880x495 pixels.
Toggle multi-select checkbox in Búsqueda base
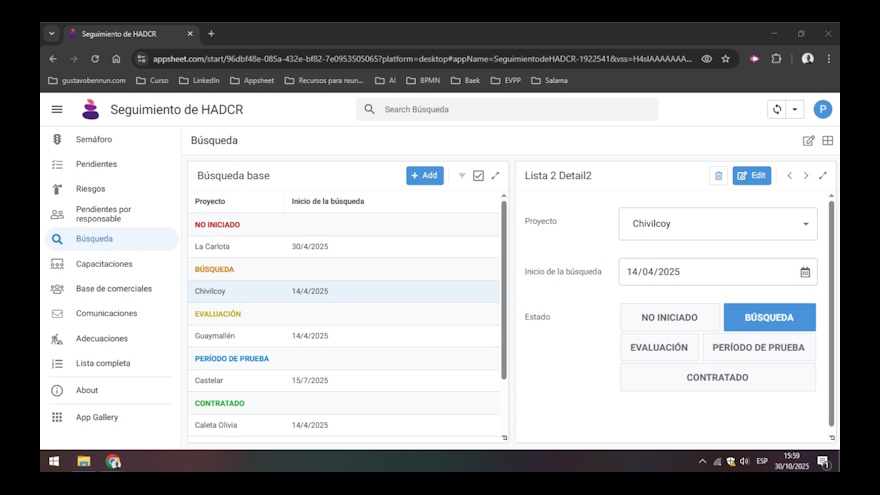pos(478,176)
